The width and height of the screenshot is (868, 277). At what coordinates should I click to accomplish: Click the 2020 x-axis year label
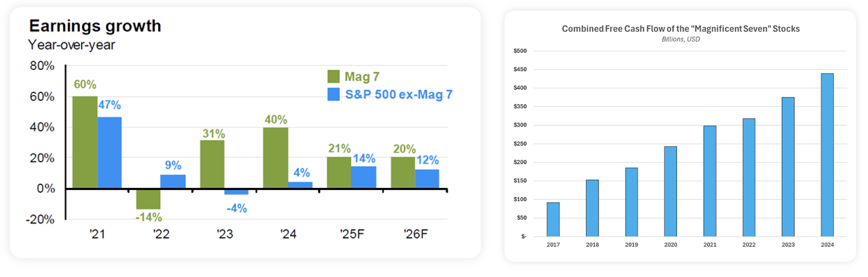670,244
